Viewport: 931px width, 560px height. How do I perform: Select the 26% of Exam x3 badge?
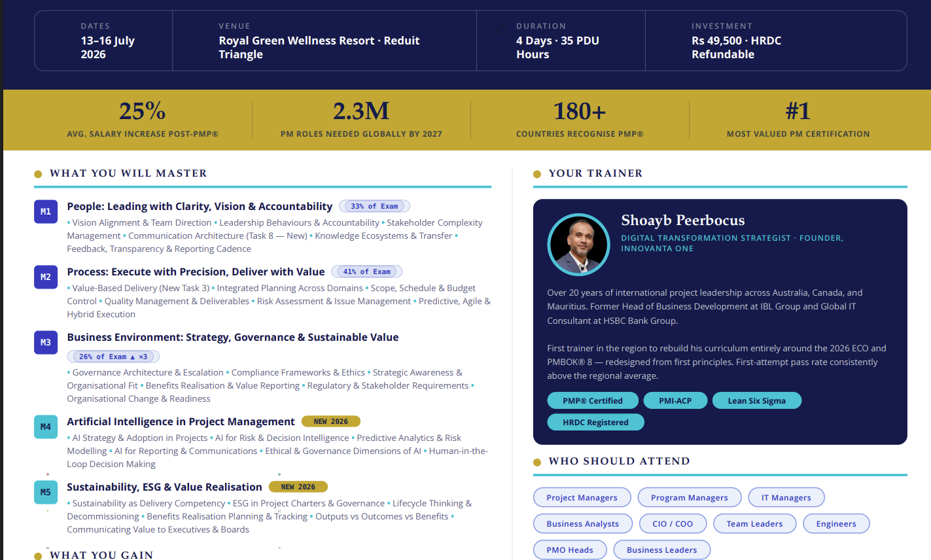point(113,357)
